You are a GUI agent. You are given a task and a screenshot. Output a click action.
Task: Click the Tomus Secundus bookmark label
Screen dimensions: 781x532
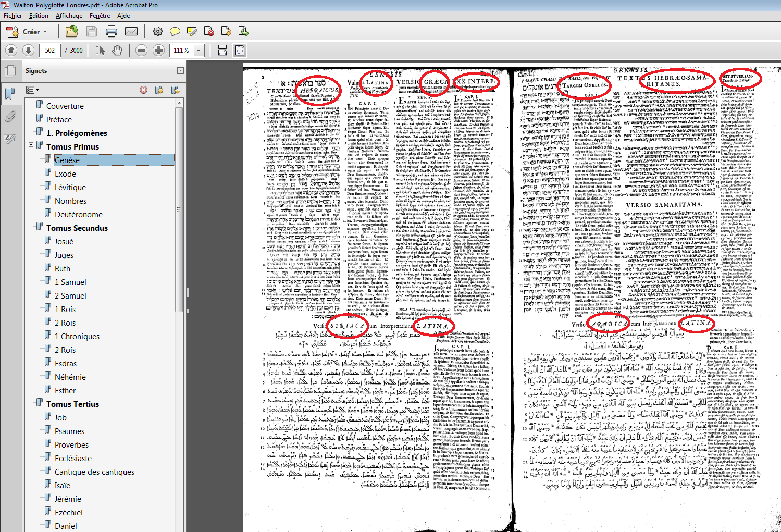click(77, 228)
